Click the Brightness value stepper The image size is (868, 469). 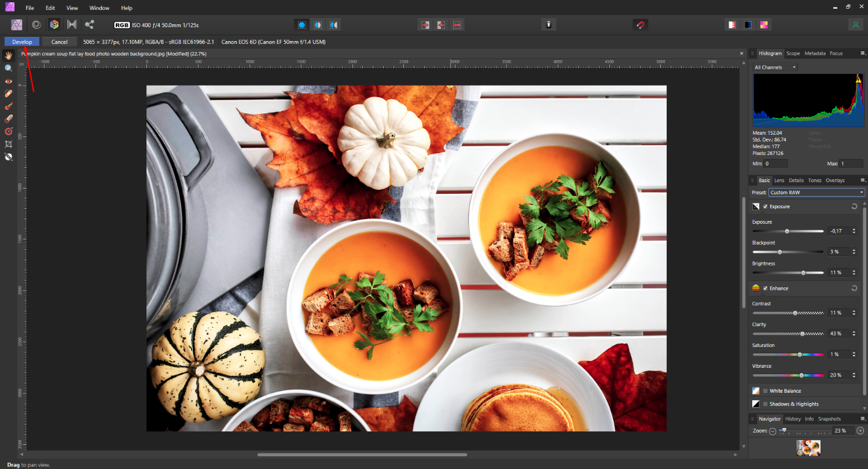855,272
